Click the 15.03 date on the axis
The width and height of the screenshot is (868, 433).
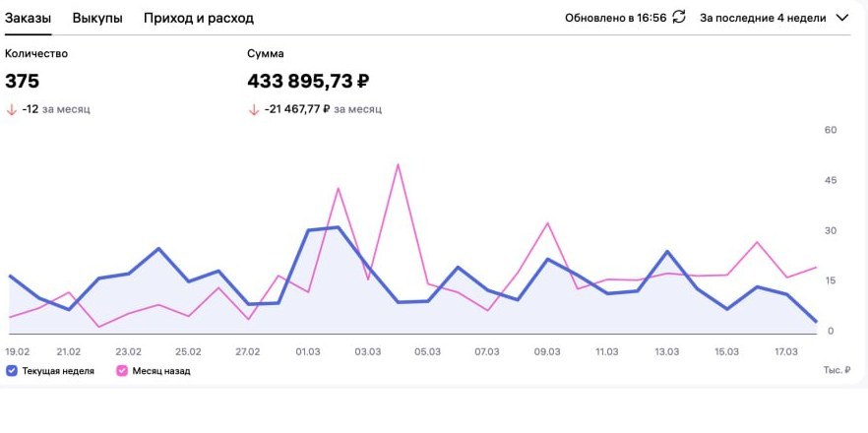(x=726, y=352)
